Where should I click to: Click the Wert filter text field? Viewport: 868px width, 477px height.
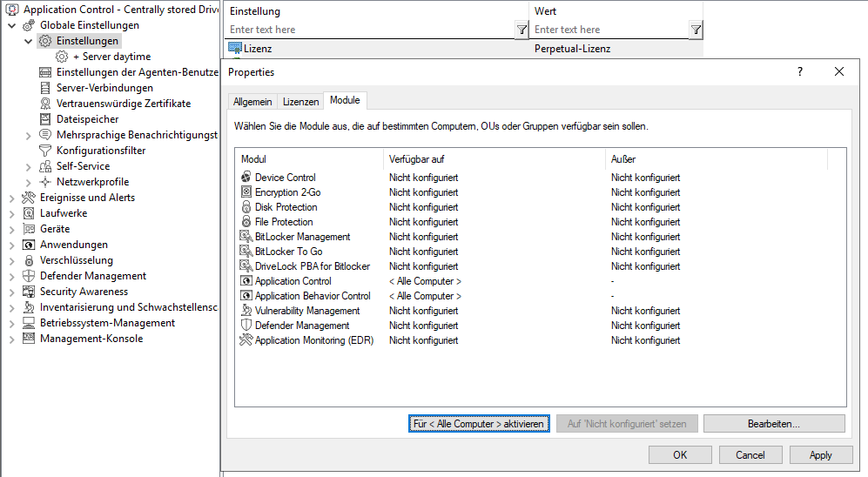coord(609,30)
